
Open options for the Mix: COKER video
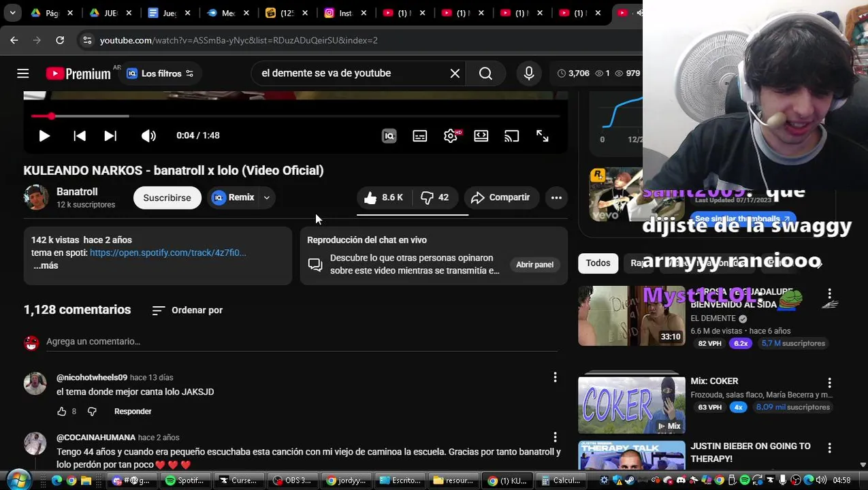click(x=829, y=383)
